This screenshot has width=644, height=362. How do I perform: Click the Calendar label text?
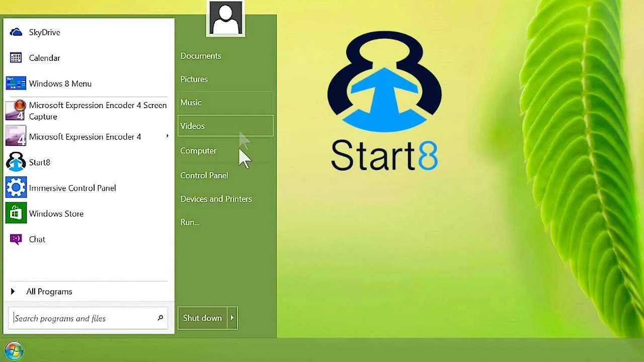click(x=45, y=58)
